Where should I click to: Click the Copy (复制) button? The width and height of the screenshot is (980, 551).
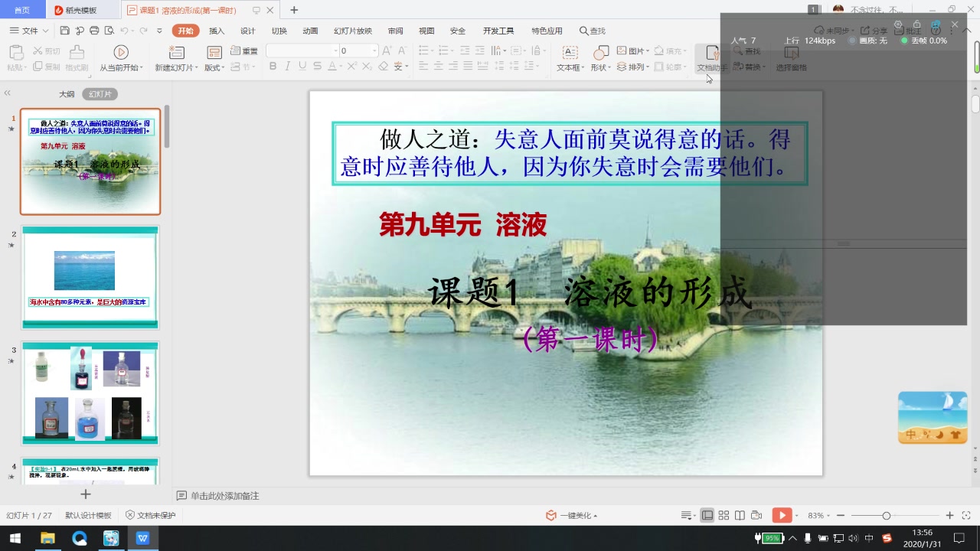pyautogui.click(x=47, y=67)
